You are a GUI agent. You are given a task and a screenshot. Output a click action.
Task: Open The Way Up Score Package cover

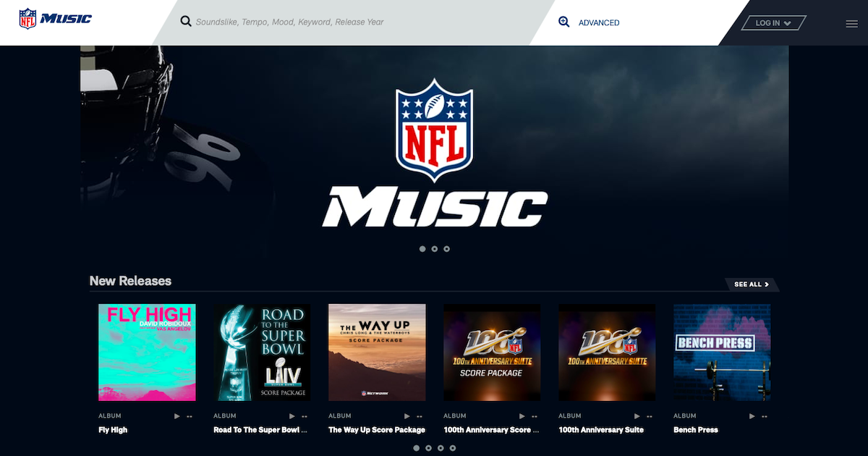point(377,352)
